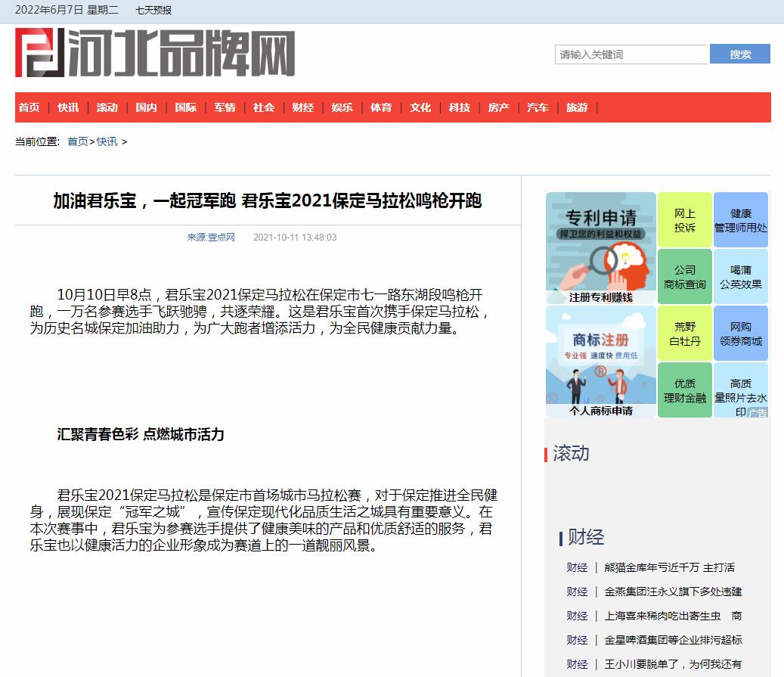Select the 汽车 navigation item
The width and height of the screenshot is (784, 677).
tap(538, 107)
